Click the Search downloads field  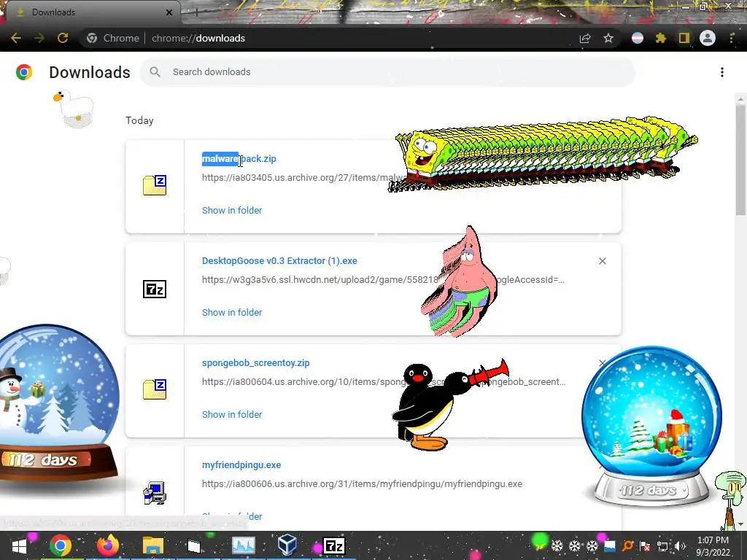tap(387, 72)
